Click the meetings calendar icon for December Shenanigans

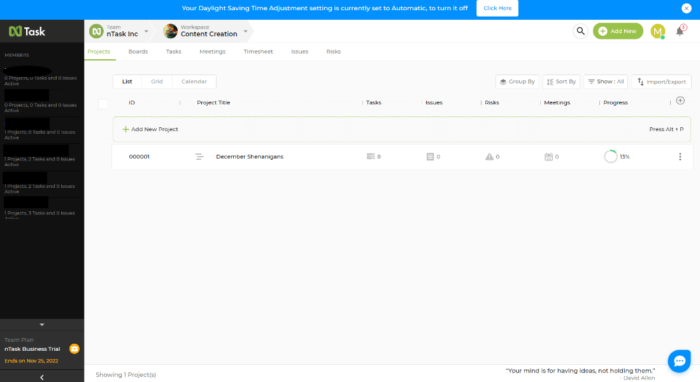pyautogui.click(x=549, y=157)
